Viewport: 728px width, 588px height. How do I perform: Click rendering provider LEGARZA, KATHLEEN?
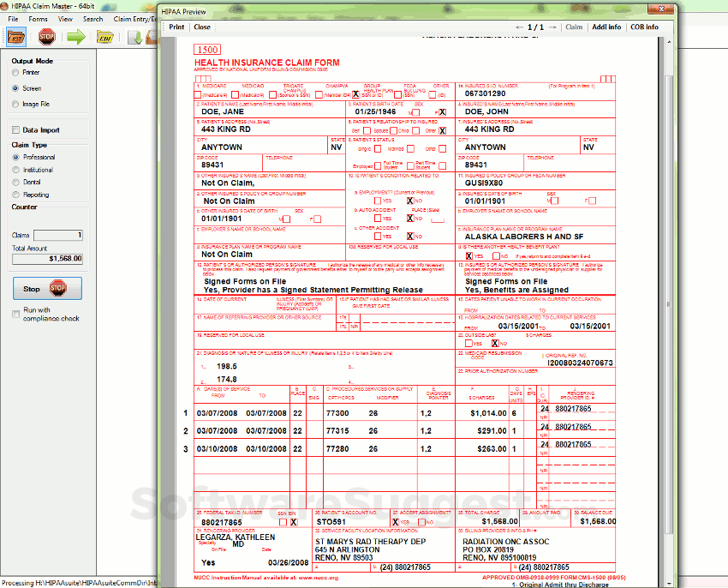point(236,537)
